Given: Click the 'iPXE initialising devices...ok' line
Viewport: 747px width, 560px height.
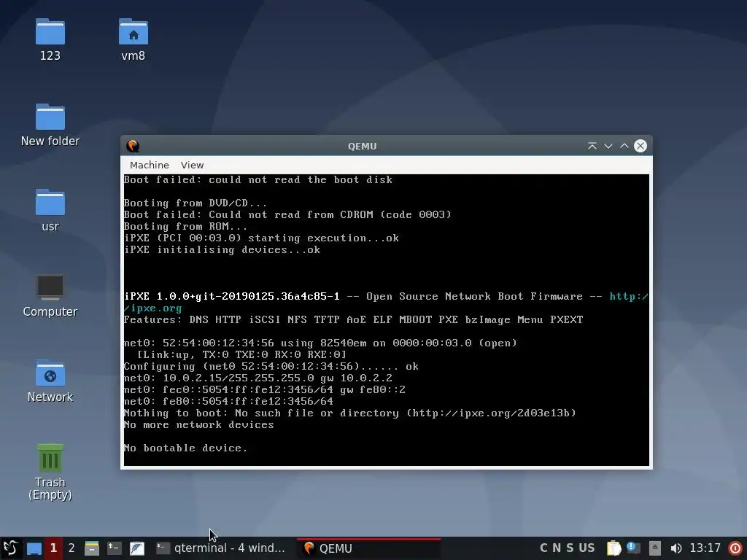Looking at the screenshot, I should click(222, 249).
